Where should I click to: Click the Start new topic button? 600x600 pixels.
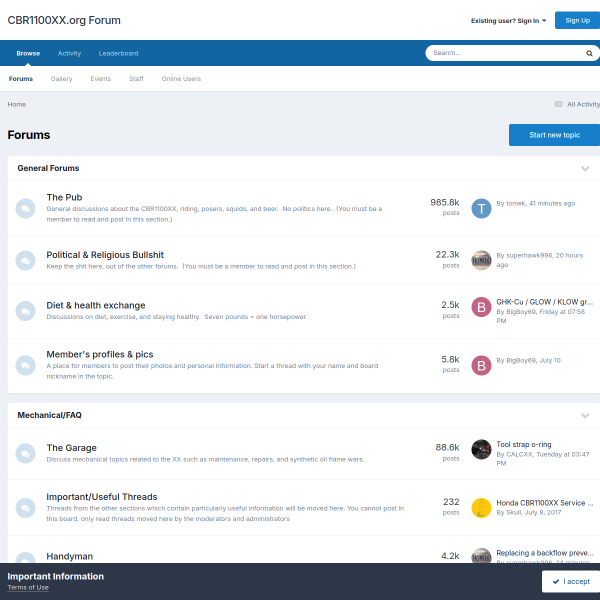tap(554, 135)
